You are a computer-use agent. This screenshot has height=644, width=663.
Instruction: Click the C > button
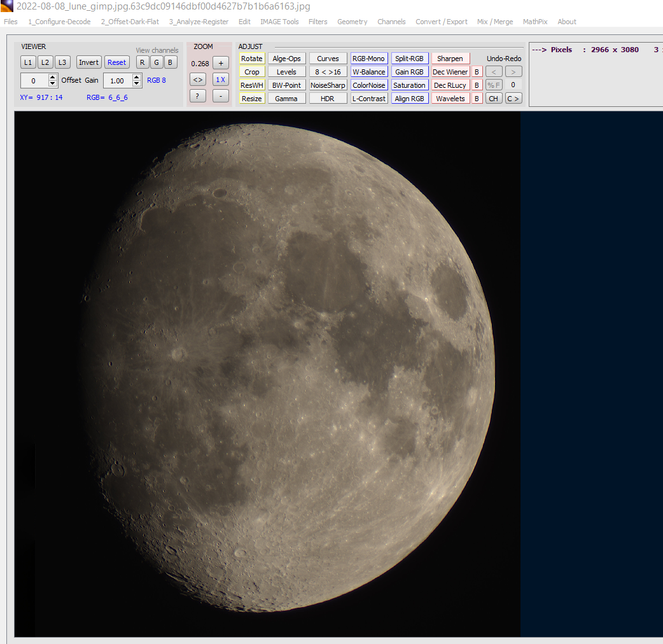[513, 99]
